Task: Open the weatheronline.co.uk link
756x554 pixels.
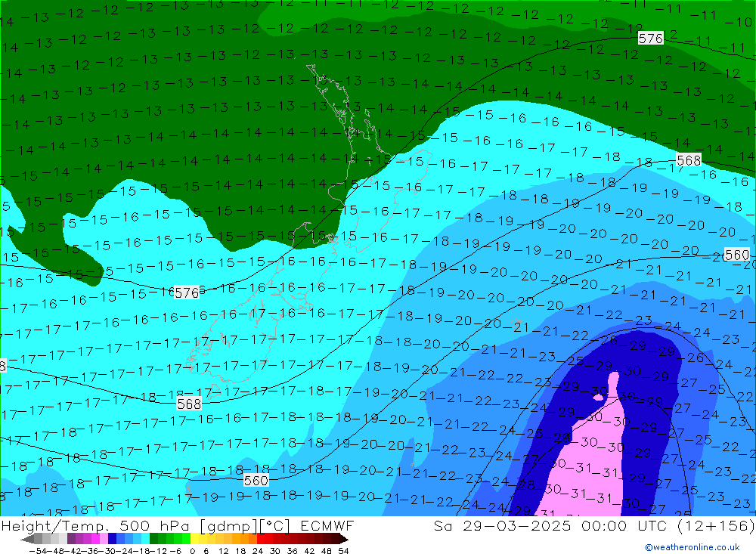Action: 692,547
